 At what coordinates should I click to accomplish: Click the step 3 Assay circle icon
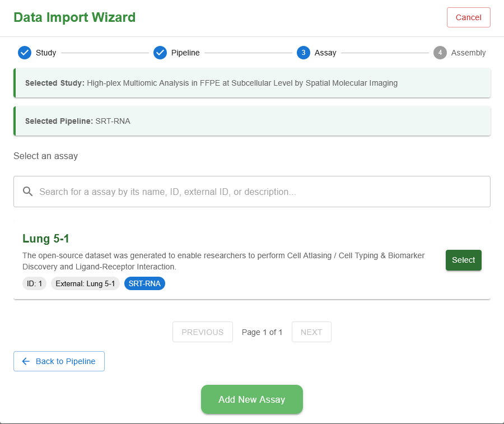[x=303, y=53]
